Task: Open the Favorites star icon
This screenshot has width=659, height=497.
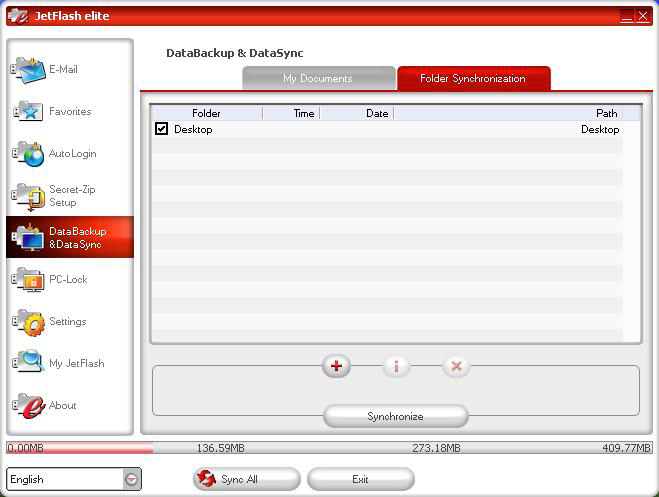Action: click(x=28, y=112)
